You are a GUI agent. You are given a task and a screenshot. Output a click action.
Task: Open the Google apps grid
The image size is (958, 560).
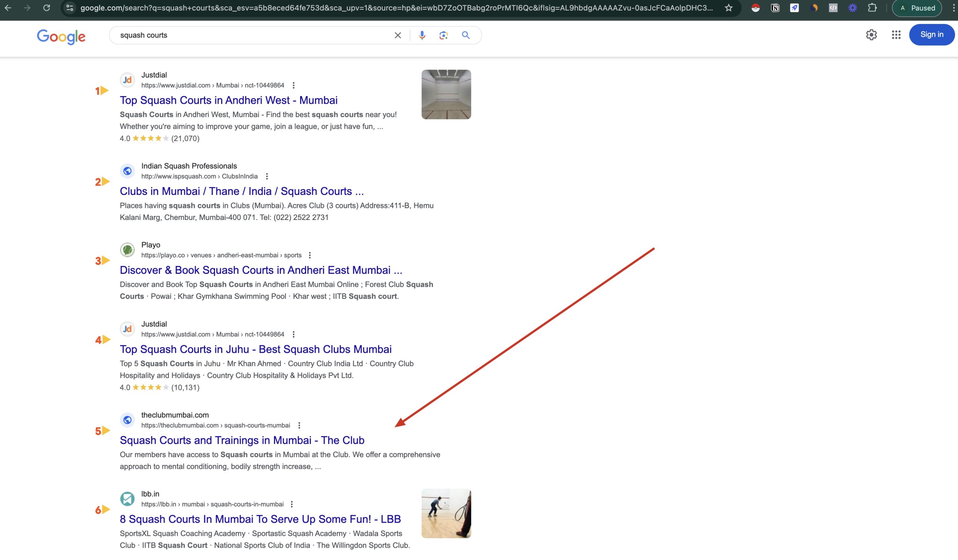896,34
